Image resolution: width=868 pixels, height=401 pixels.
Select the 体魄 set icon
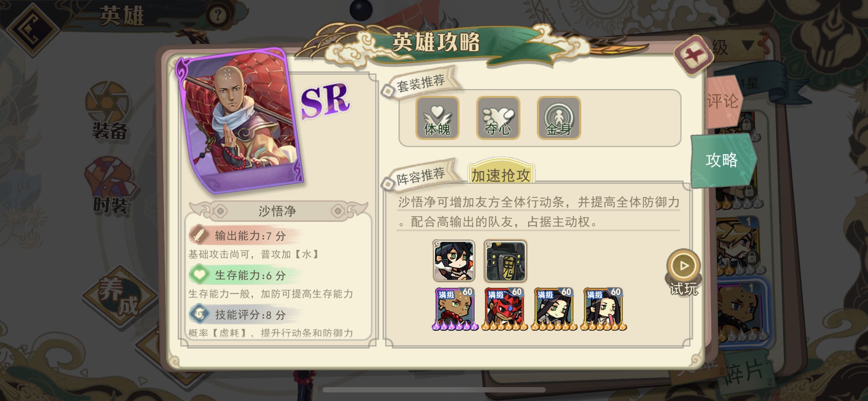tap(437, 118)
